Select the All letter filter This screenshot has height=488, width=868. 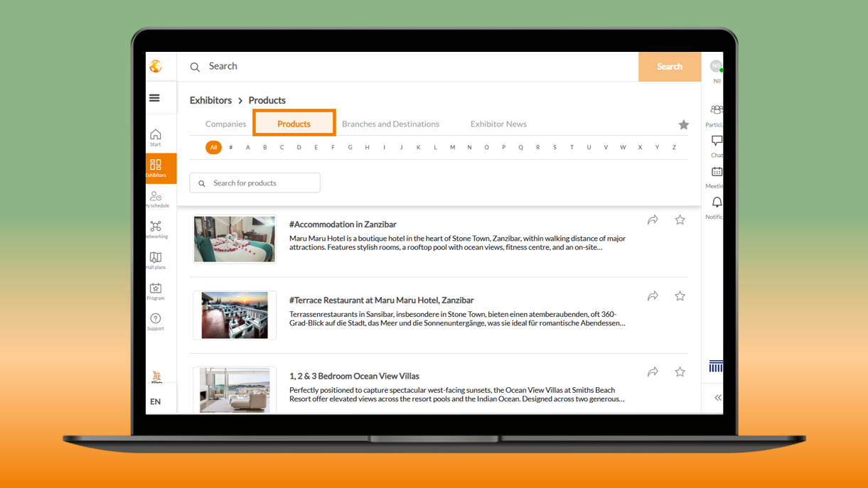213,147
